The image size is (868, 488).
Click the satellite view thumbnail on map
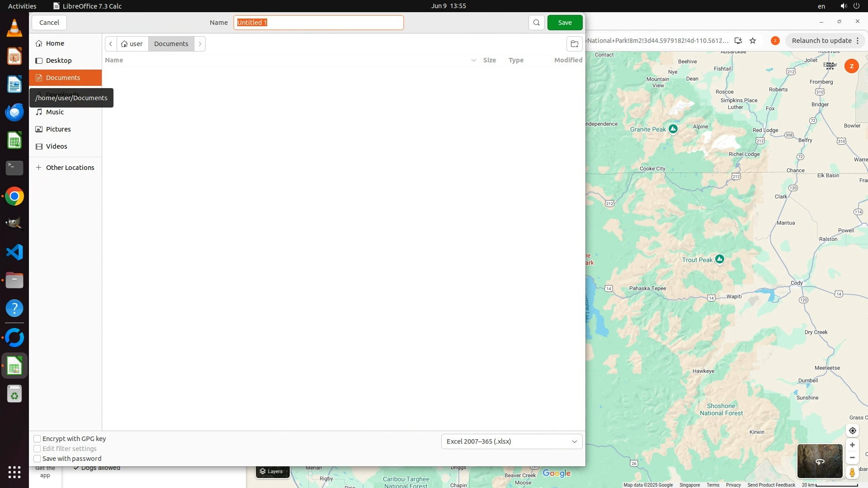click(x=819, y=461)
